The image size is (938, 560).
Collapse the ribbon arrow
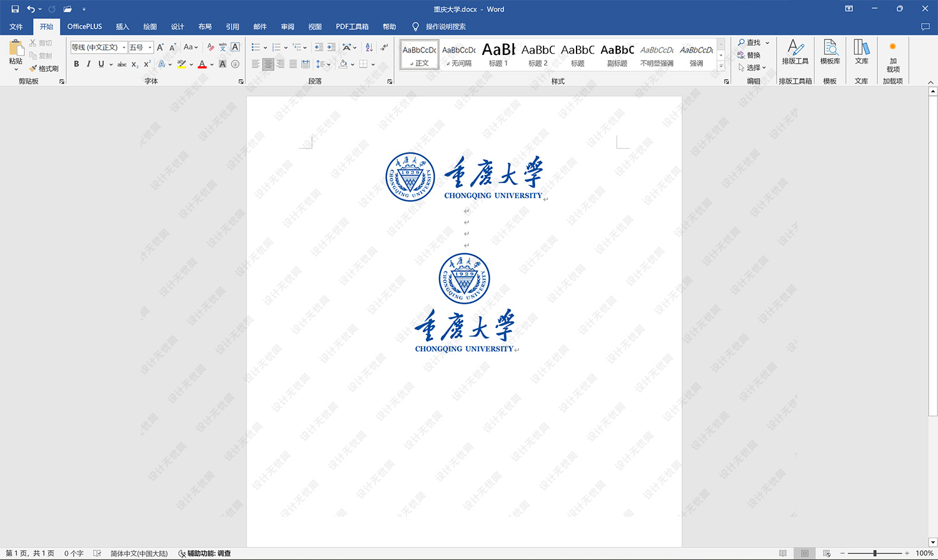930,82
